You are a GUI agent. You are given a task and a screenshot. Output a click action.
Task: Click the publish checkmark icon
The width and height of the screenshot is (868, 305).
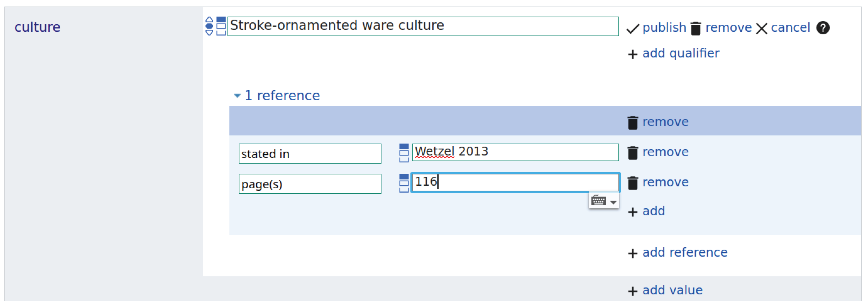point(632,28)
